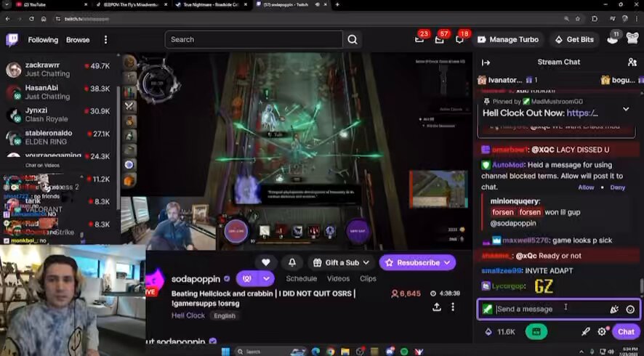Click the English tag
644x356 pixels.
pos(225,316)
